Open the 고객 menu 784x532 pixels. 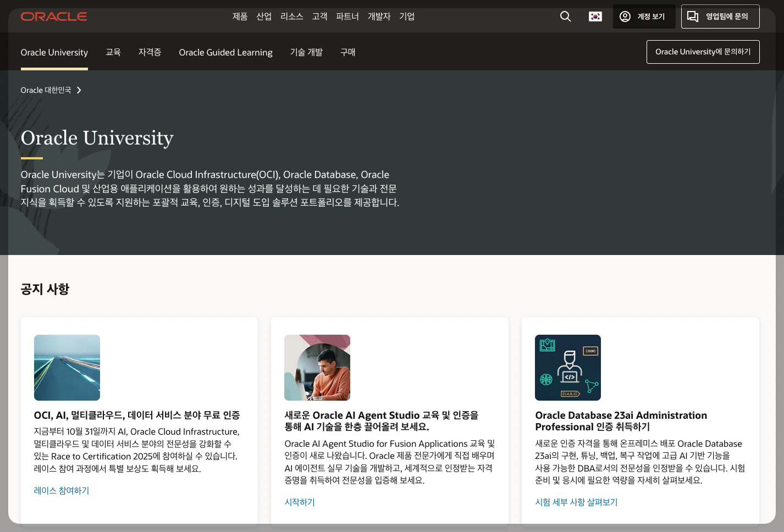[319, 16]
